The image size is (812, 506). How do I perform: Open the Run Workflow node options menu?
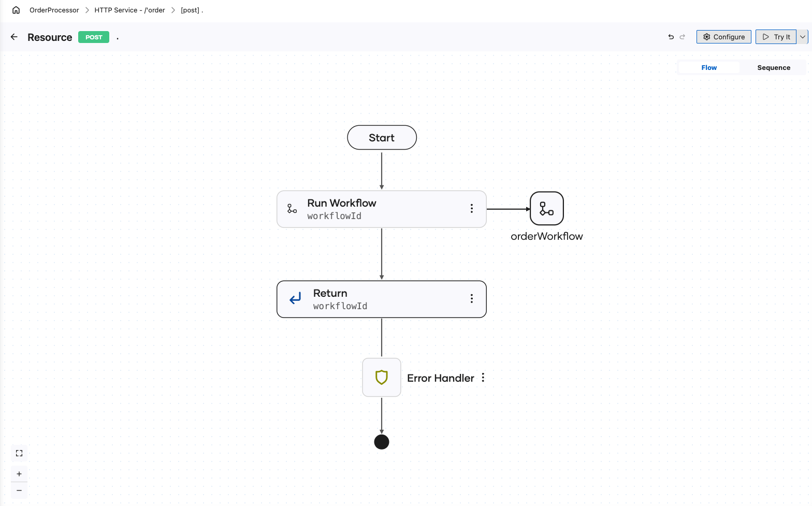tap(471, 208)
